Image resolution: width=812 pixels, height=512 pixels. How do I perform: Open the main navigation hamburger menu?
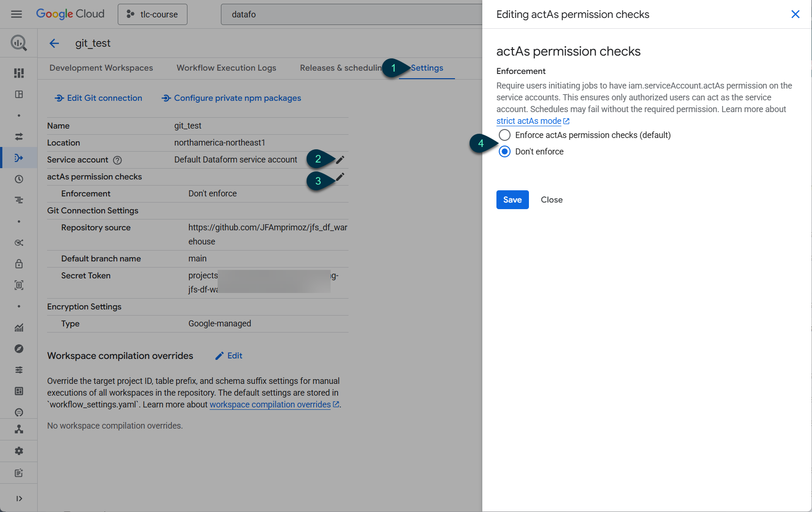(x=16, y=14)
